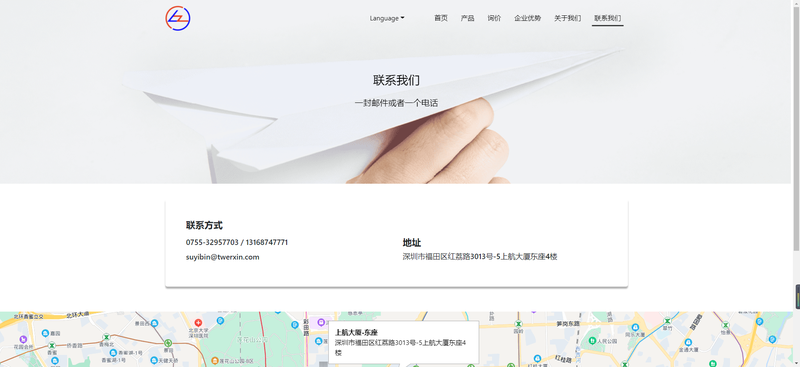Click the circular company logo
Image resolution: width=800 pixels, height=367 pixels.
point(178,18)
